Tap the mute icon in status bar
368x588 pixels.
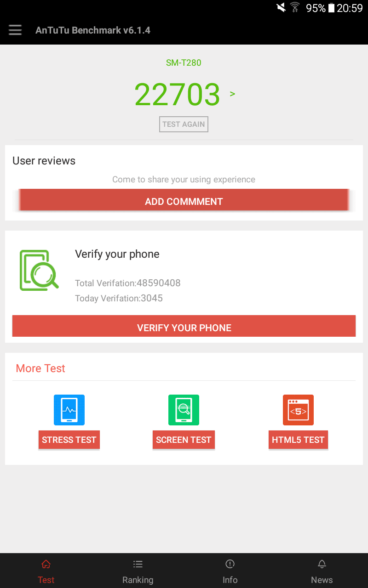point(281,8)
